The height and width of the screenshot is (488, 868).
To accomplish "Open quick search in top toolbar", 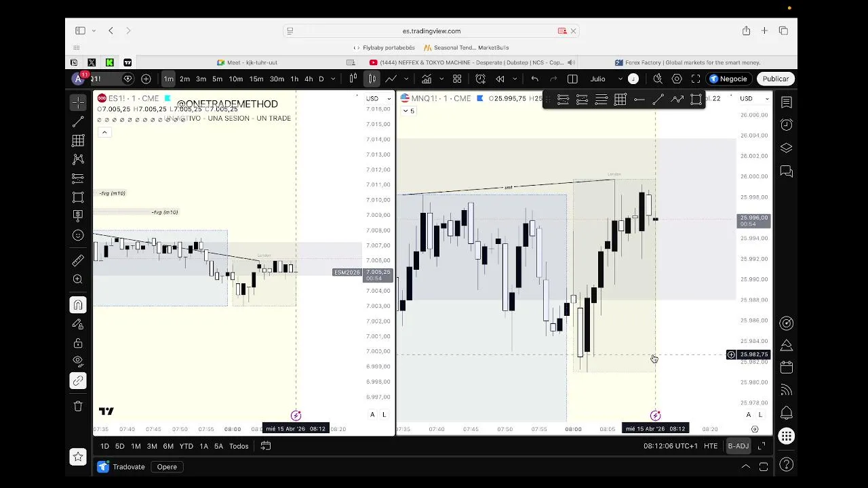I will (657, 79).
